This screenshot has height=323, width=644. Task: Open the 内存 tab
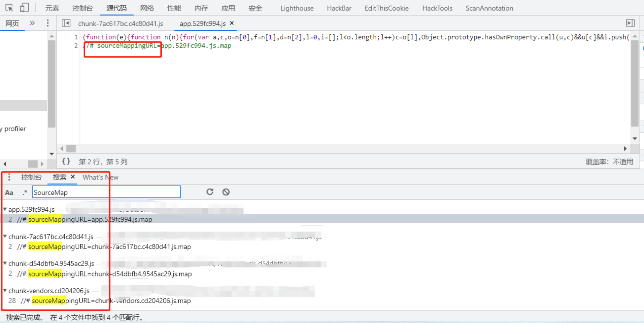pos(201,8)
